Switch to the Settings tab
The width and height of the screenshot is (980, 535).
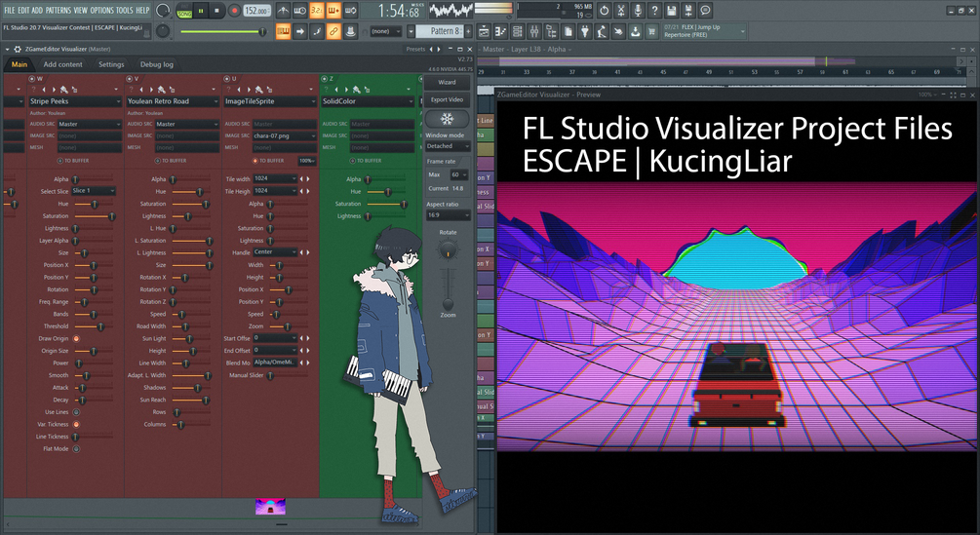[111, 64]
